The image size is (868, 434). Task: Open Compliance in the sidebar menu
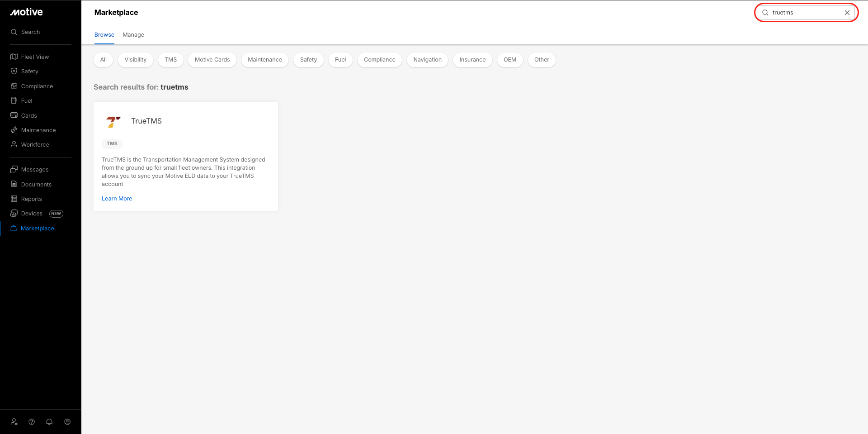point(37,86)
